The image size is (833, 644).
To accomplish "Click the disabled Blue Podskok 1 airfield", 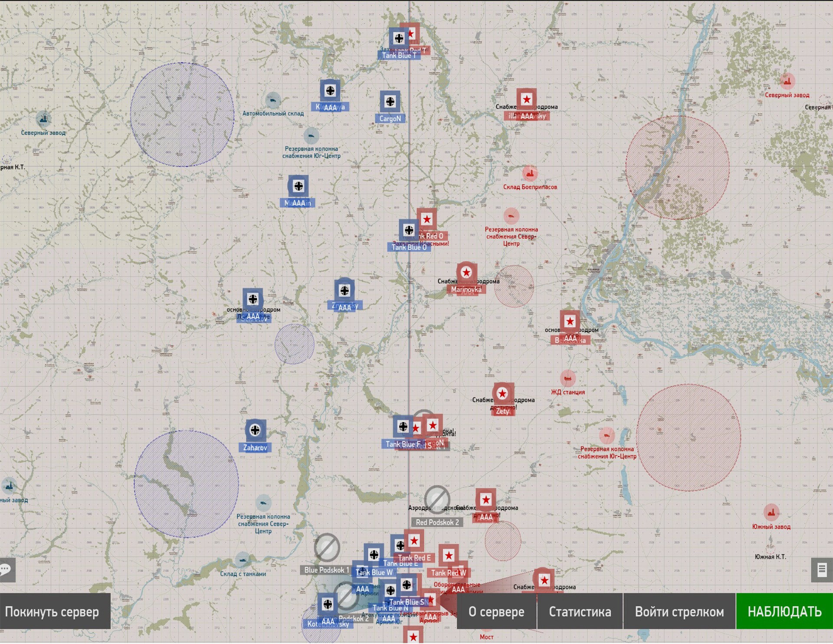I will point(327,547).
